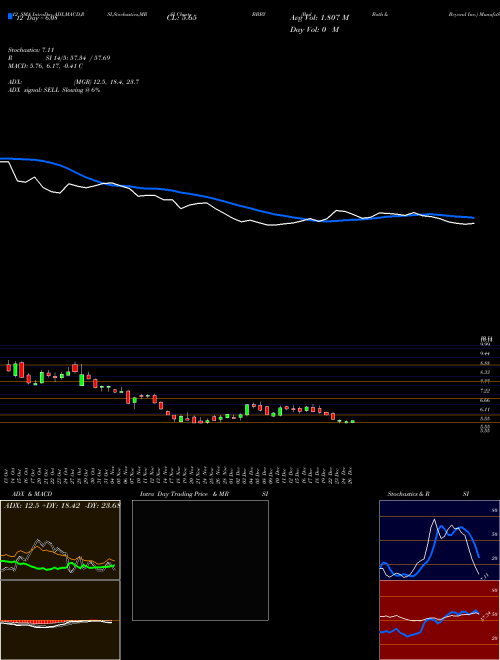Click 'ADX signal: SELL Slowing @ 6%' text
This screenshot has width=500, height=660.
pos(54,90)
